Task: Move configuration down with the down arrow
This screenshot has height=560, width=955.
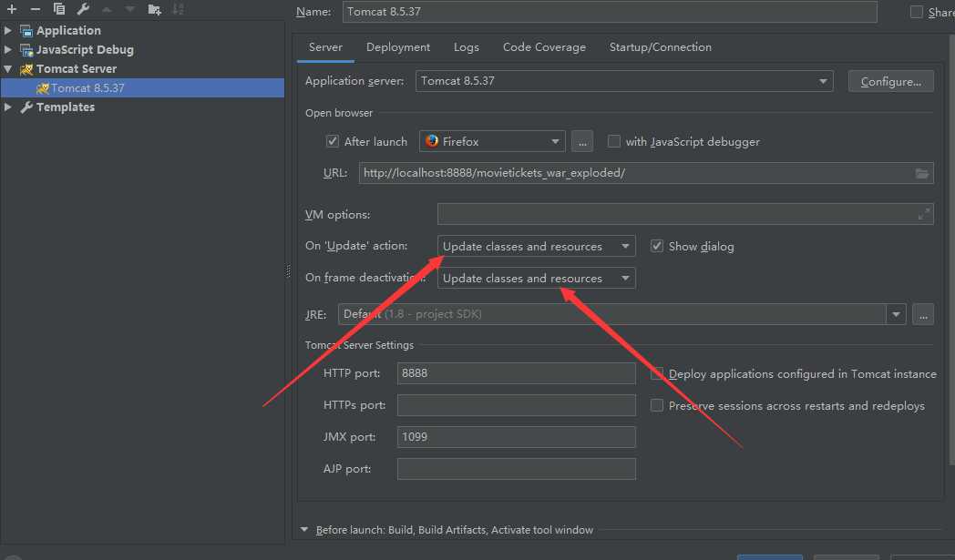Action: click(x=129, y=9)
